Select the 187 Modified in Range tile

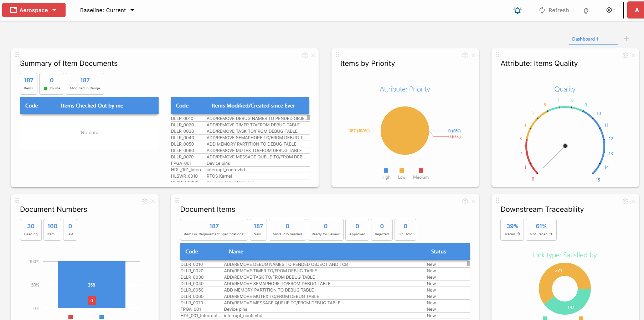pos(85,84)
